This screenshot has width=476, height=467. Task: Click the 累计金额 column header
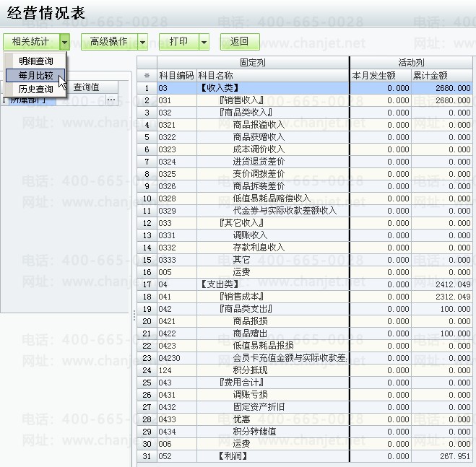442,75
